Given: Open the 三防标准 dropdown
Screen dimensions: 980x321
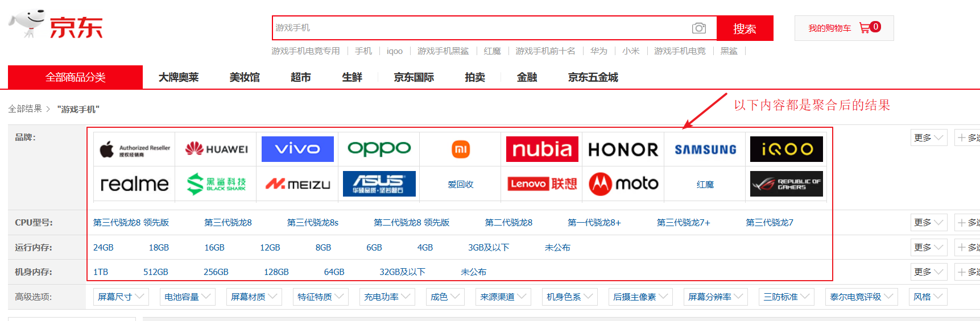Looking at the screenshot, I should pos(787,297).
